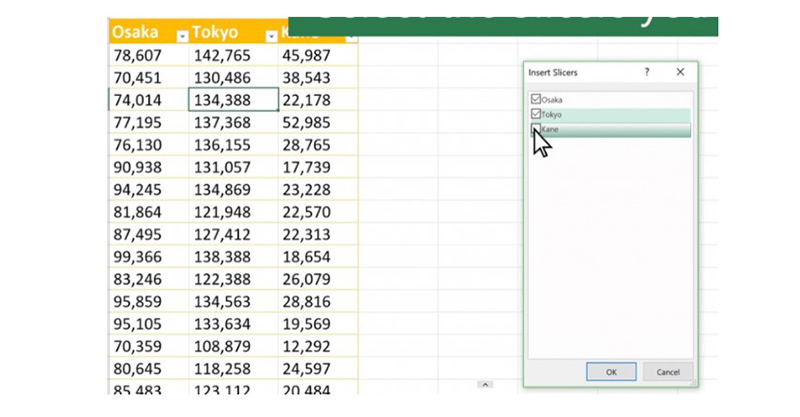Image resolution: width=800 pixels, height=417 pixels.
Task: Select cell with value 70,451
Action: [x=149, y=78]
